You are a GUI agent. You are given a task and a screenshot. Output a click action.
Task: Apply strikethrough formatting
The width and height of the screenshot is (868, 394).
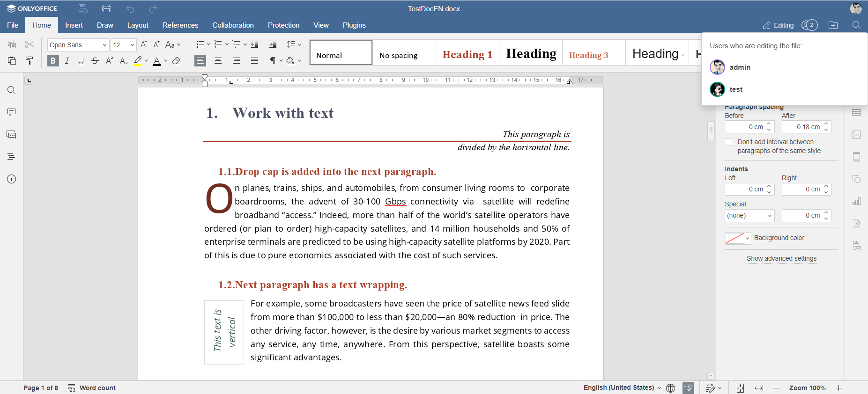[95, 60]
